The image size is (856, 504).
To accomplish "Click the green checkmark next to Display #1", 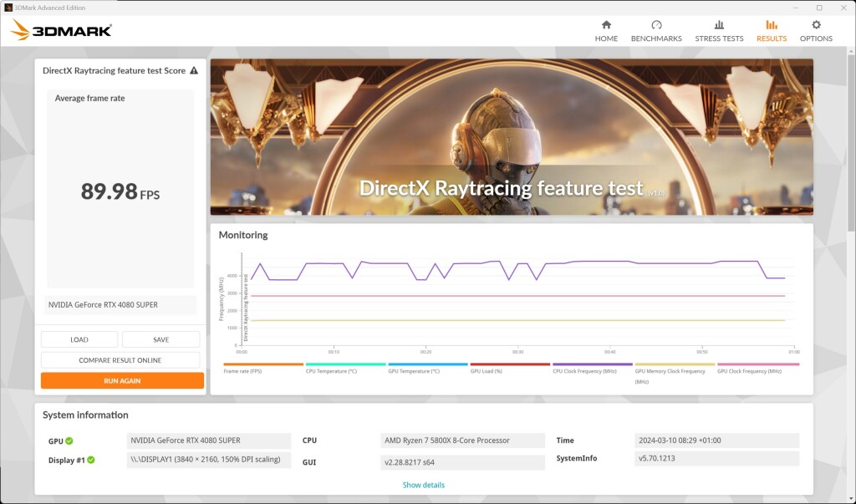I will pos(90,458).
